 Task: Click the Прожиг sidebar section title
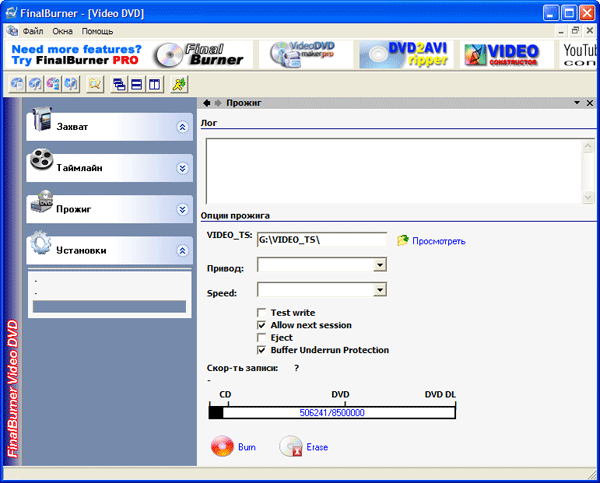[x=73, y=209]
